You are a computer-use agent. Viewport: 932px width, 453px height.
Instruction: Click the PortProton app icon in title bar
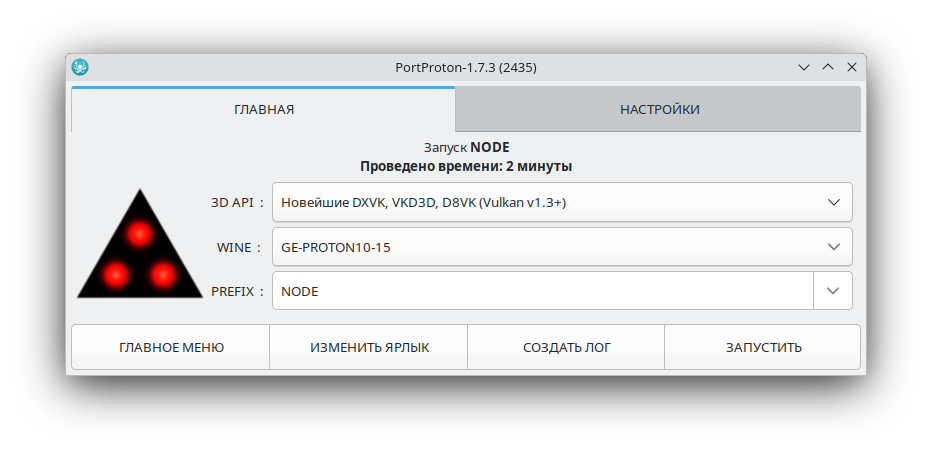(81, 67)
